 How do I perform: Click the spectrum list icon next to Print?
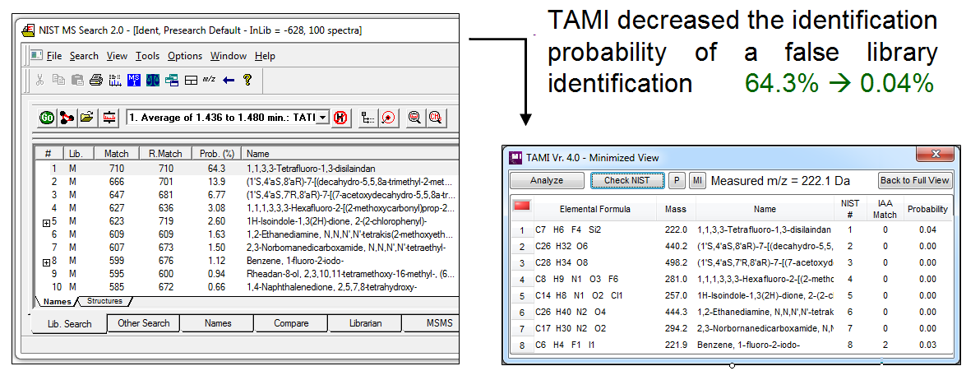pyautogui.click(x=114, y=80)
